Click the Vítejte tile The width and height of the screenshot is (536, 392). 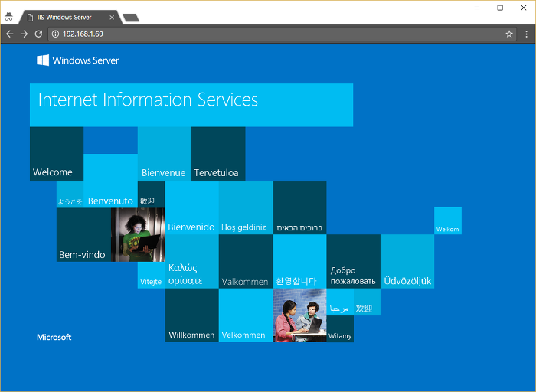[151, 275]
